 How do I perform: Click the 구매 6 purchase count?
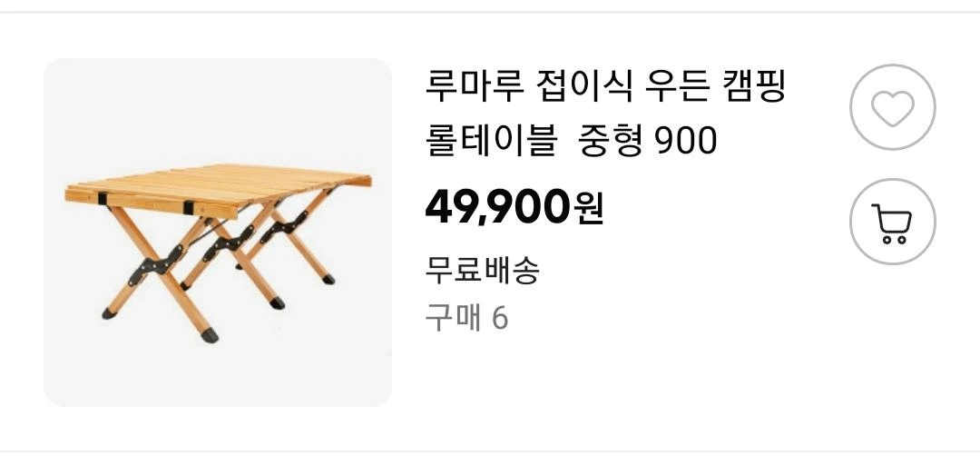tap(466, 319)
